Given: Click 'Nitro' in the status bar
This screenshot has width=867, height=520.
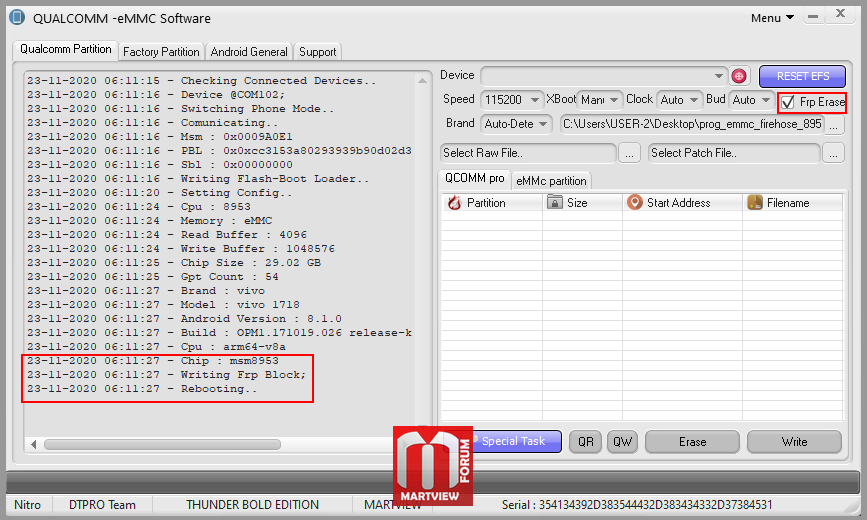Looking at the screenshot, I should [x=28, y=505].
